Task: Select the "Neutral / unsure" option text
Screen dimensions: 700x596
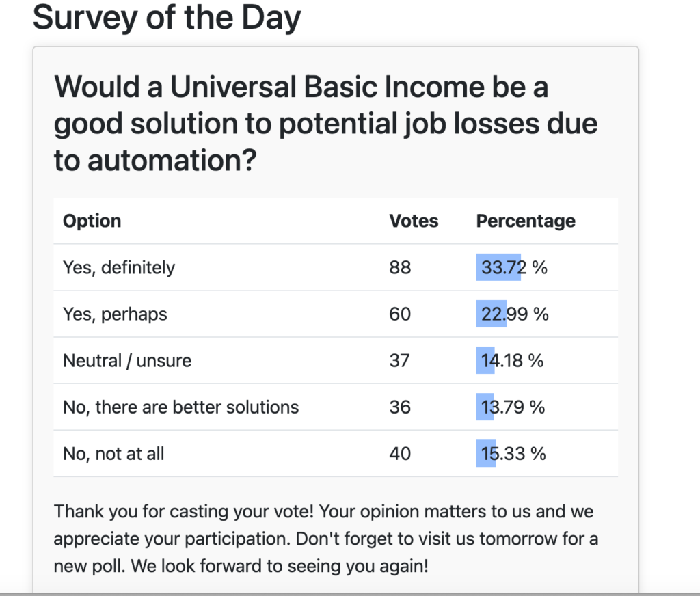Action: [x=127, y=360]
